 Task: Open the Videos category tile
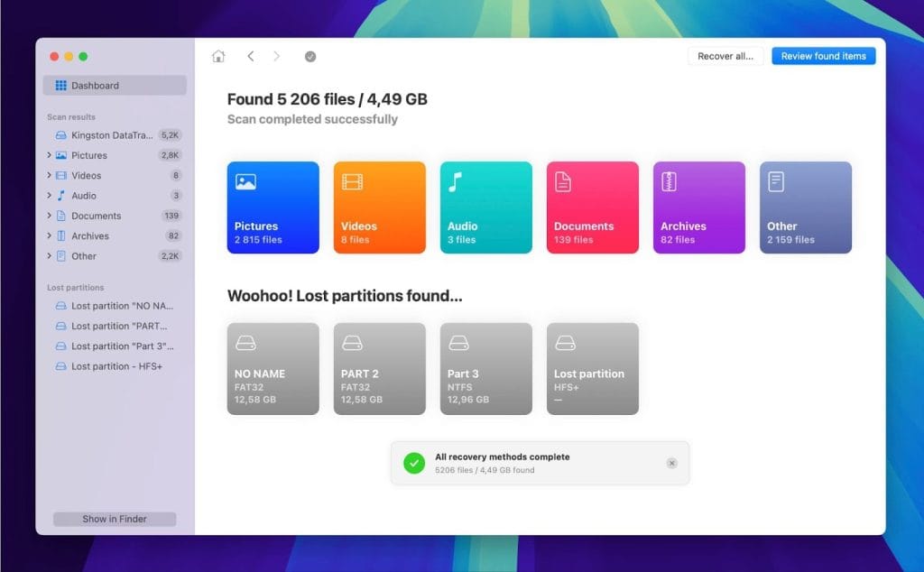379,208
